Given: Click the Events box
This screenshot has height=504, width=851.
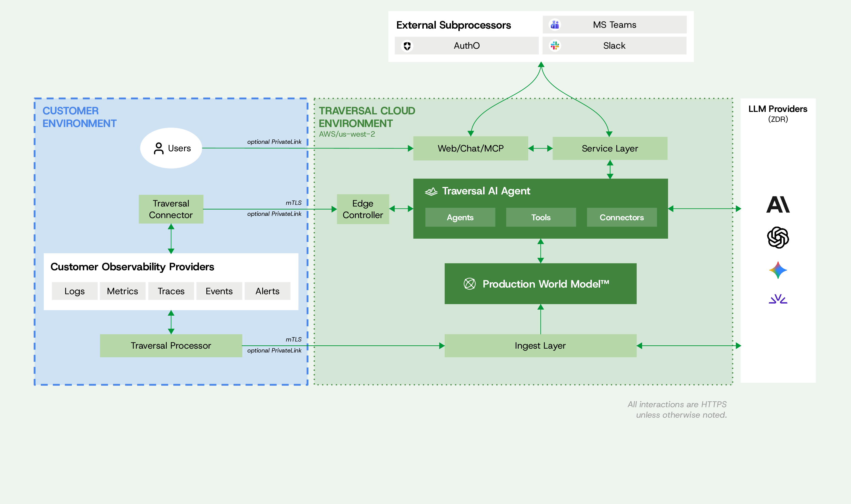Looking at the screenshot, I should [219, 291].
